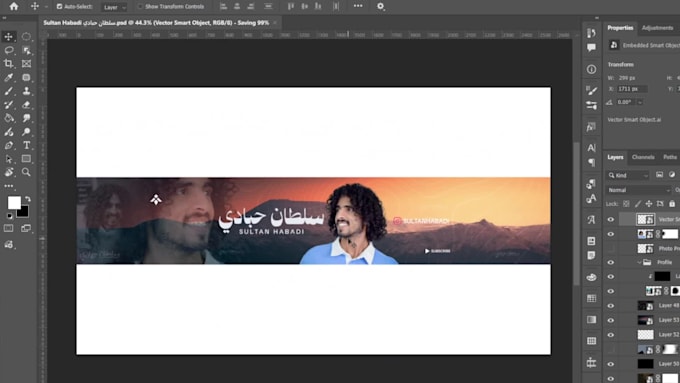Select the Eyedropper tool
This screenshot has width=680, height=383.
point(9,77)
